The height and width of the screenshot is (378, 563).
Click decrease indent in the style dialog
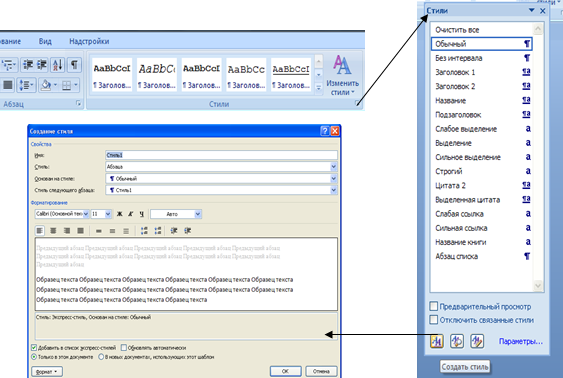[174, 231]
